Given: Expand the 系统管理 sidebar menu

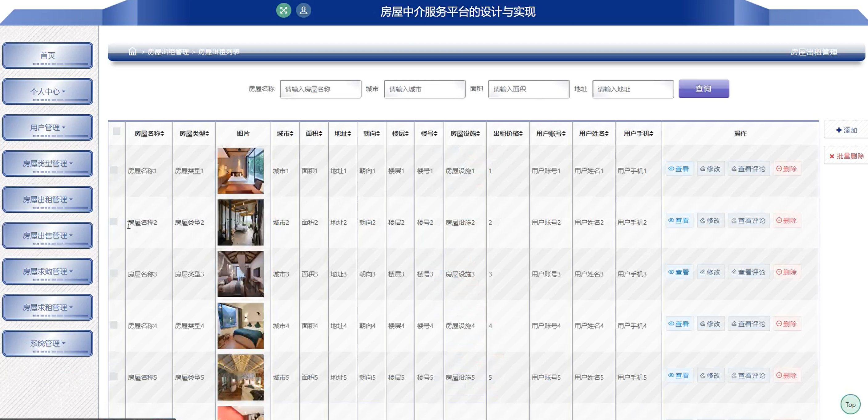Looking at the screenshot, I should (x=47, y=343).
